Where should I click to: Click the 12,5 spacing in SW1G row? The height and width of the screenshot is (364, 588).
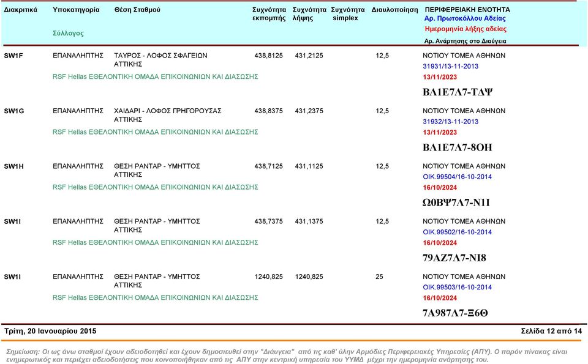pos(382,111)
